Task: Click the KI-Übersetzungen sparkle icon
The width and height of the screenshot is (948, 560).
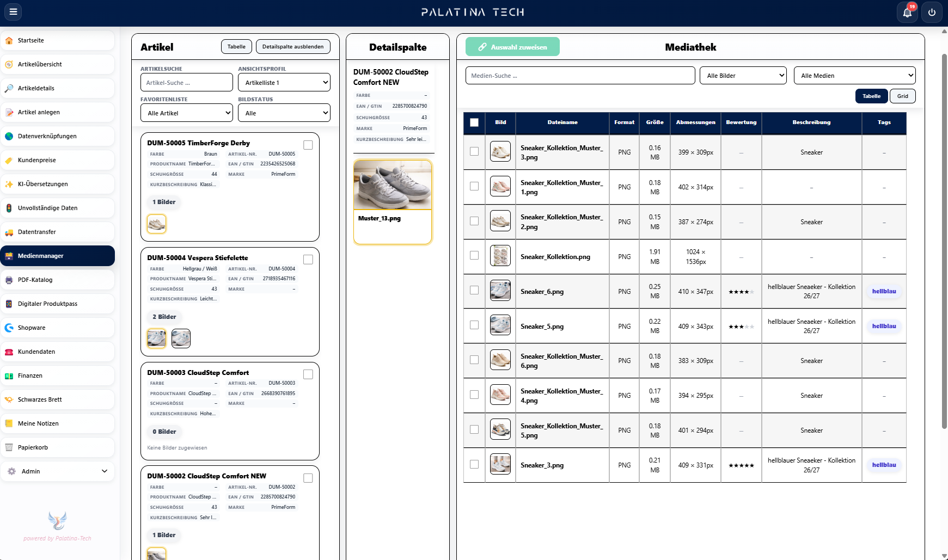Action: click(x=9, y=184)
